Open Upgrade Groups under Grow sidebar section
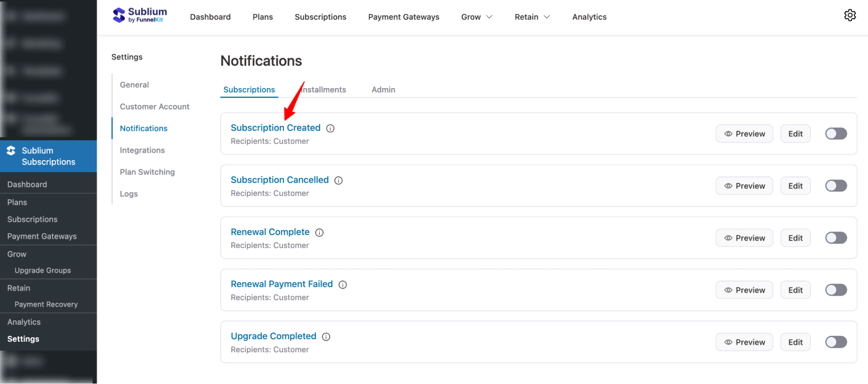The height and width of the screenshot is (384, 868). (x=43, y=270)
